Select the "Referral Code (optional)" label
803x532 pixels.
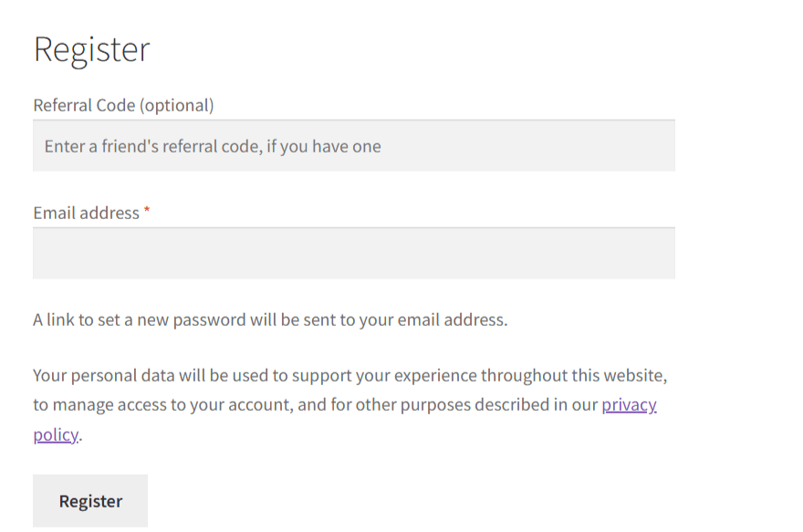(x=123, y=105)
